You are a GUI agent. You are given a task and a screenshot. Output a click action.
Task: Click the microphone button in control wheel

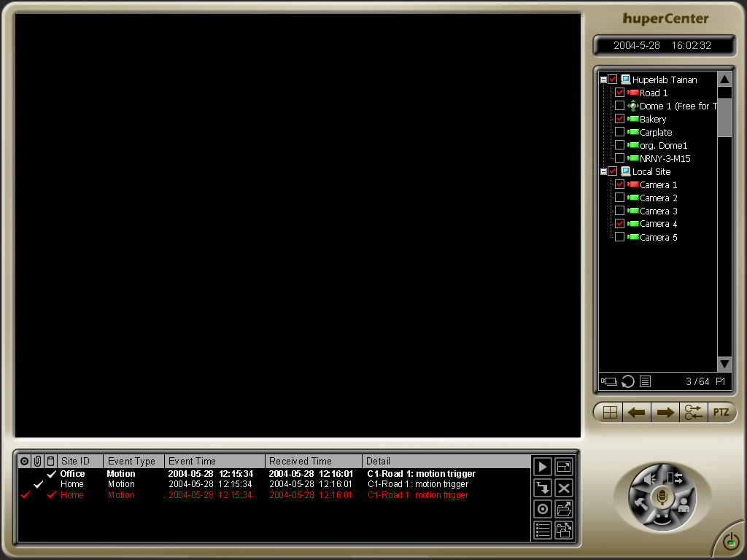pos(662,498)
